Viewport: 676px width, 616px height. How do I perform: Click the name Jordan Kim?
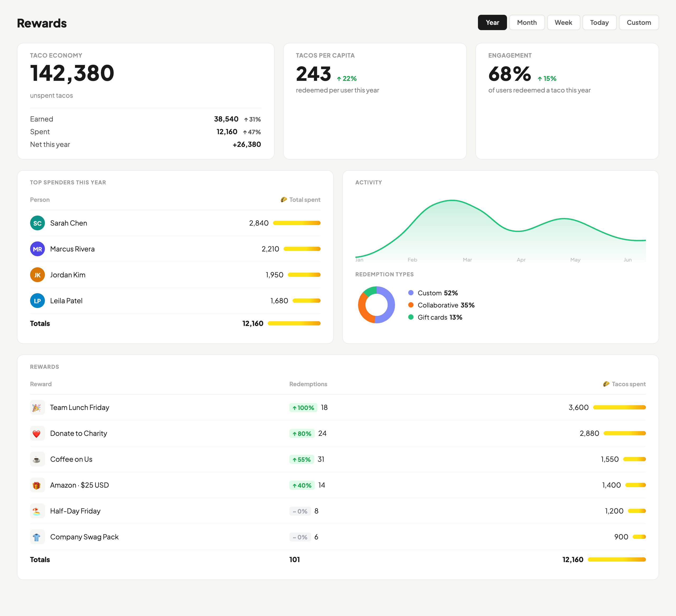[x=68, y=275]
